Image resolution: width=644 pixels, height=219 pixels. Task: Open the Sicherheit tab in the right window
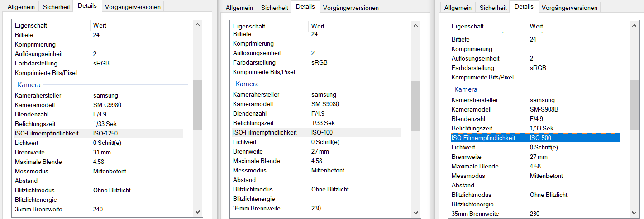(493, 7)
